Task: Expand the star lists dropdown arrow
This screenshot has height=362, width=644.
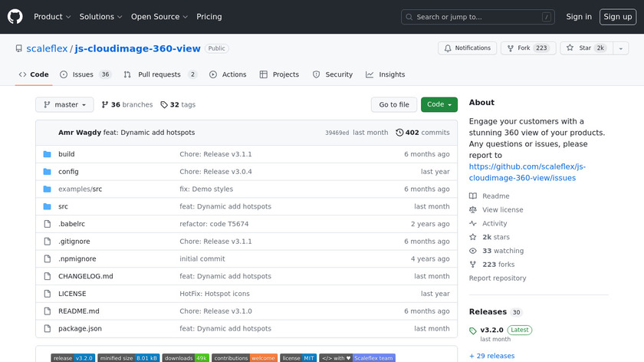Action: (x=620, y=48)
